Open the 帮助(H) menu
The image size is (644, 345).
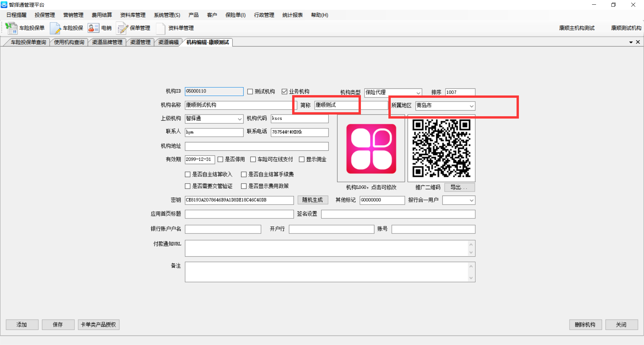tap(320, 15)
